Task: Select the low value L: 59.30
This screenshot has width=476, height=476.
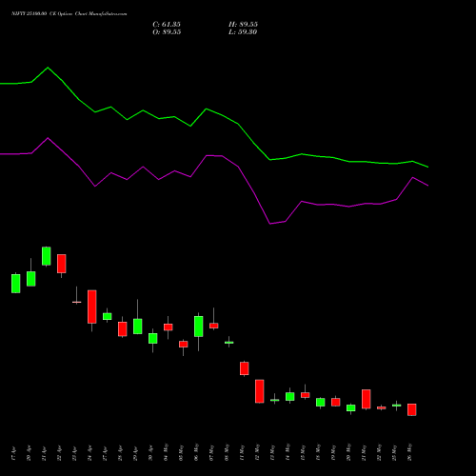Action: pos(243,32)
